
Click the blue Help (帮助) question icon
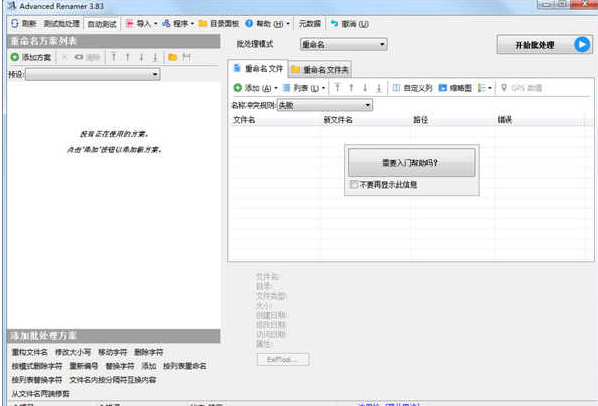249,24
